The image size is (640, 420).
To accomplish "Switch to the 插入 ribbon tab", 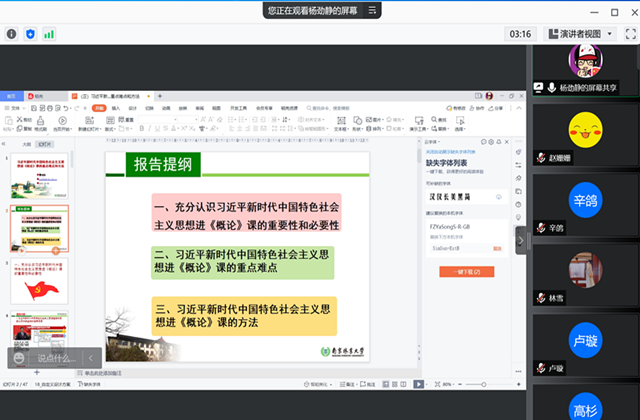I will [x=115, y=108].
